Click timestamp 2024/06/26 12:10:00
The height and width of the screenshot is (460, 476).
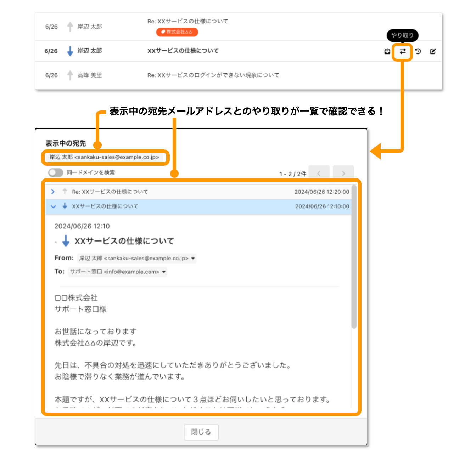pyautogui.click(x=322, y=206)
